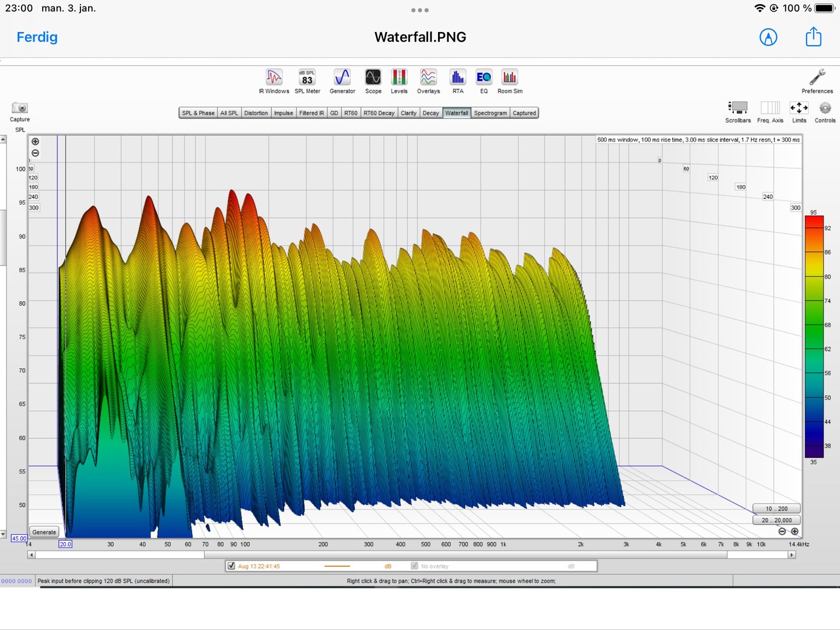The width and height of the screenshot is (840, 630).
Task: Tap Ferdig to close preview
Action: 37,37
